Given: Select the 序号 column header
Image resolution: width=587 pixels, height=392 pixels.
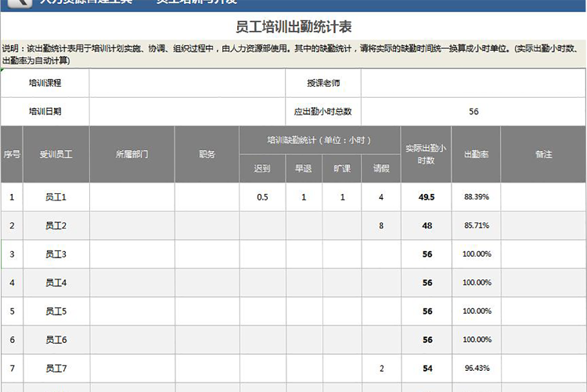Looking at the screenshot, I should point(12,154).
